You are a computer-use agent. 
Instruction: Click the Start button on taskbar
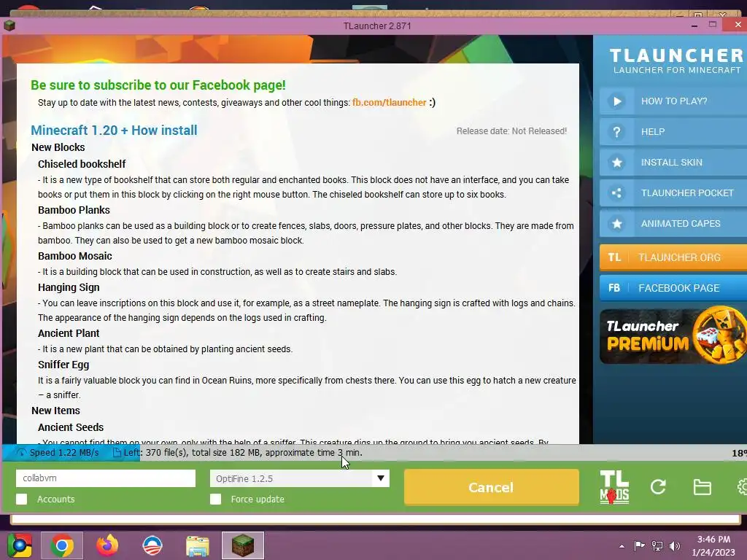tap(19, 545)
